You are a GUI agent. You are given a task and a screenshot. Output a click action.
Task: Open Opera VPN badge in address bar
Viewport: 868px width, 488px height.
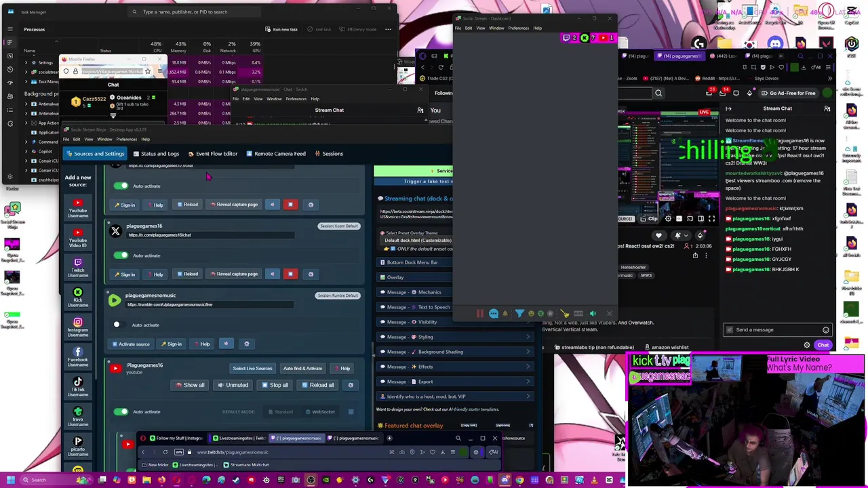[179, 452]
